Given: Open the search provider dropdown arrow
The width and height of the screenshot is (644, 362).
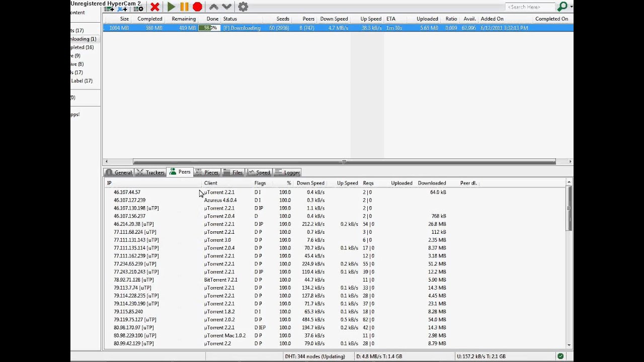Looking at the screenshot, I should click(x=571, y=7).
